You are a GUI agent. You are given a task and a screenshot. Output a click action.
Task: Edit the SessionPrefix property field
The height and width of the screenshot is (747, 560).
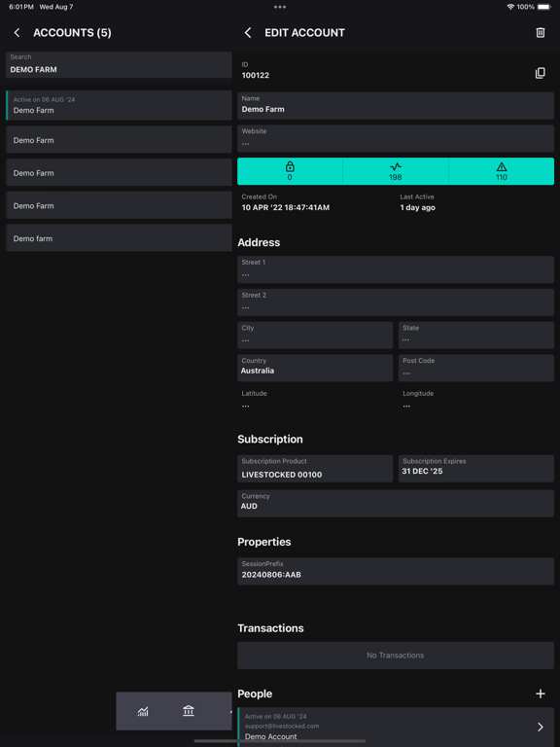396,571
